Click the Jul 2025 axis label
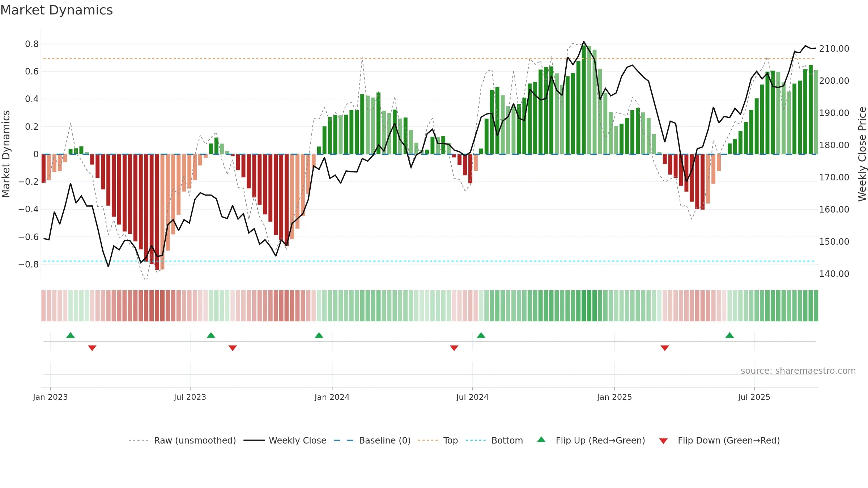This screenshot has height=488, width=868. coord(754,397)
